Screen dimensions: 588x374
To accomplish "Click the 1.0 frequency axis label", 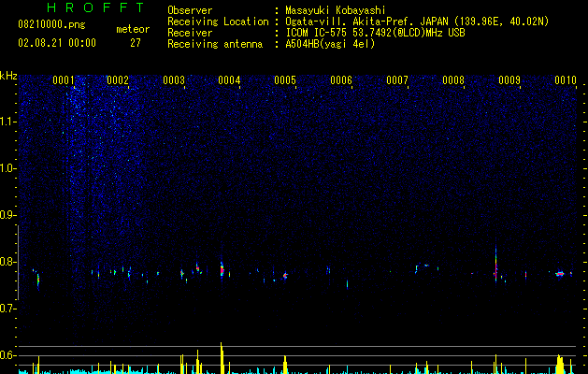I will click(x=8, y=168).
